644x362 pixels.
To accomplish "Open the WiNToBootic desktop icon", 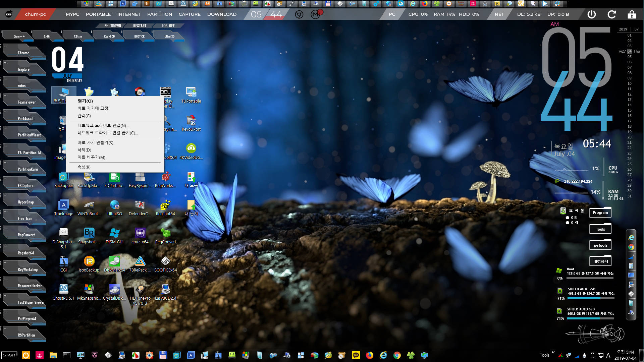I will point(89,207).
